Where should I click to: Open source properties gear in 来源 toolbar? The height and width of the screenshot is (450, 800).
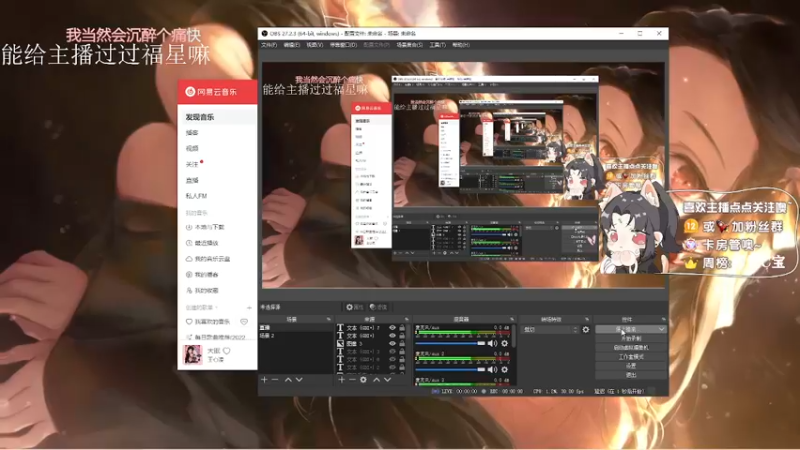(x=363, y=380)
